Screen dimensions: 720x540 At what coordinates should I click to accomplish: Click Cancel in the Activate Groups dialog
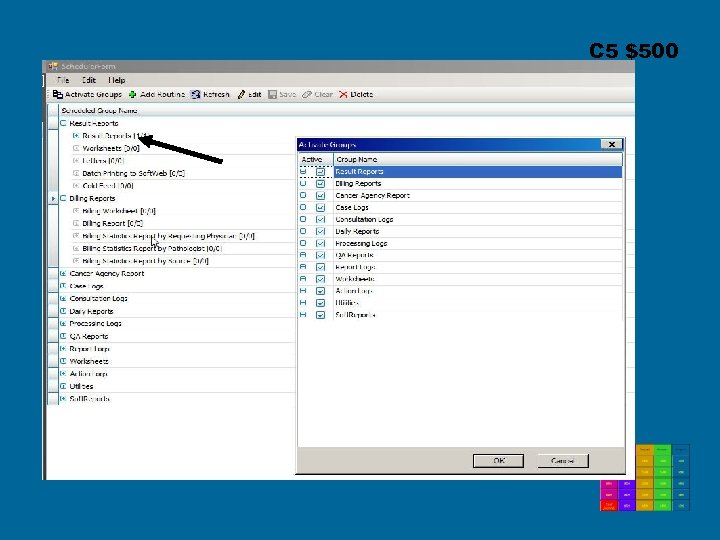coord(563,461)
